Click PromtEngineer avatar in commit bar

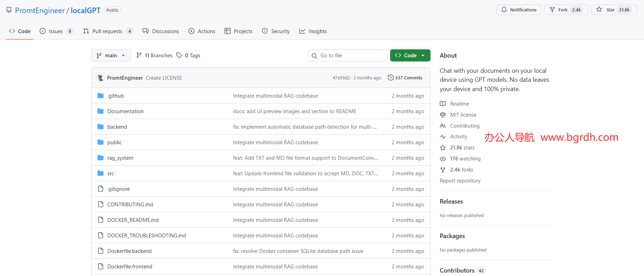click(x=100, y=78)
